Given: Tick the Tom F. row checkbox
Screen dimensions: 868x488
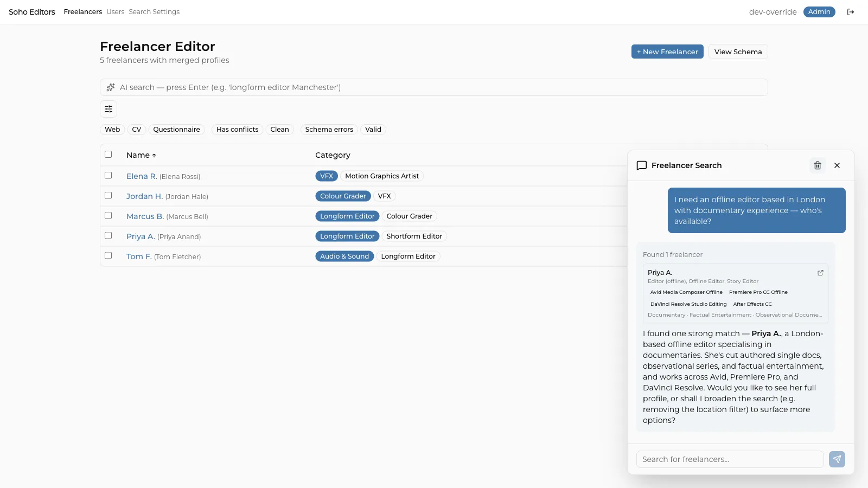Looking at the screenshot, I should (x=108, y=256).
